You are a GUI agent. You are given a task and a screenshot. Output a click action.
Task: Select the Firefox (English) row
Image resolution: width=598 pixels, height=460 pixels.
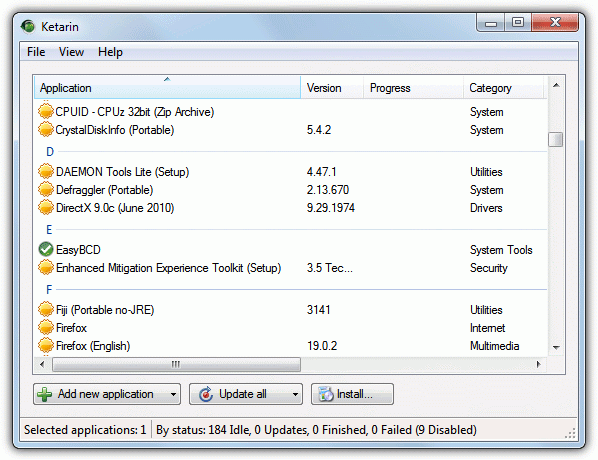pyautogui.click(x=291, y=346)
